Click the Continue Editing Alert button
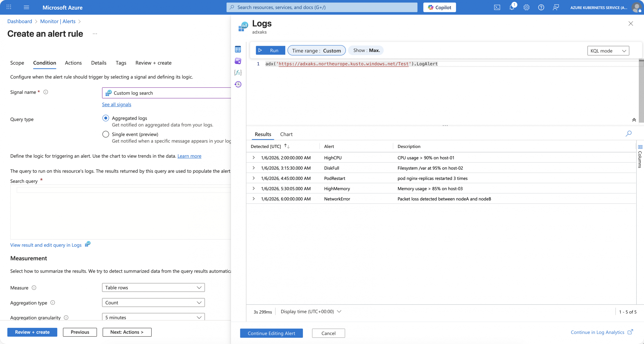Image resolution: width=644 pixels, height=344 pixels. [x=271, y=333]
